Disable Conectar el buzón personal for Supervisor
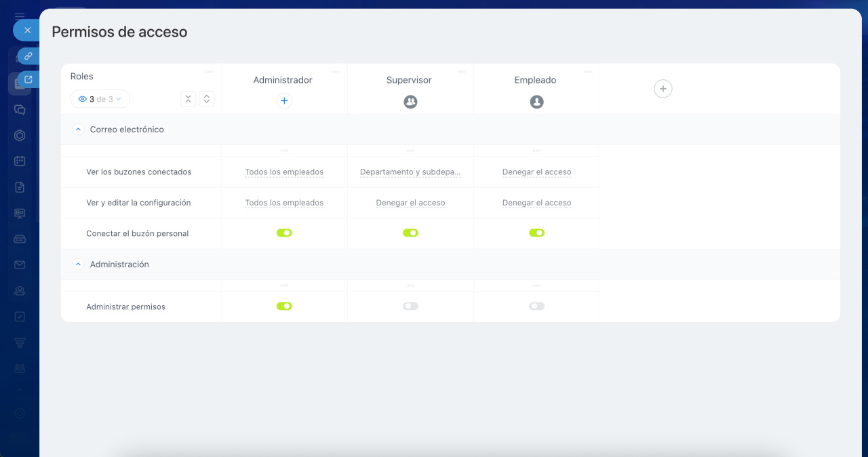 click(410, 233)
